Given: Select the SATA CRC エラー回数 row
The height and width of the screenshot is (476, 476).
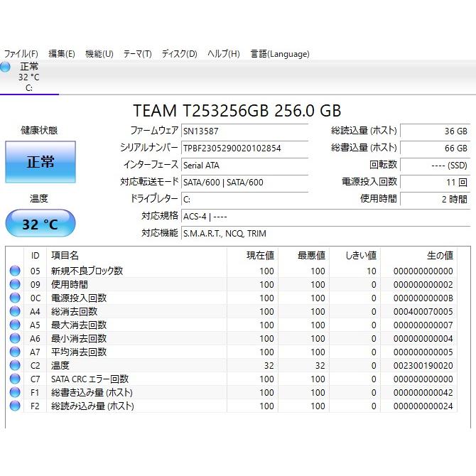Looking at the screenshot, I should click(232, 379).
